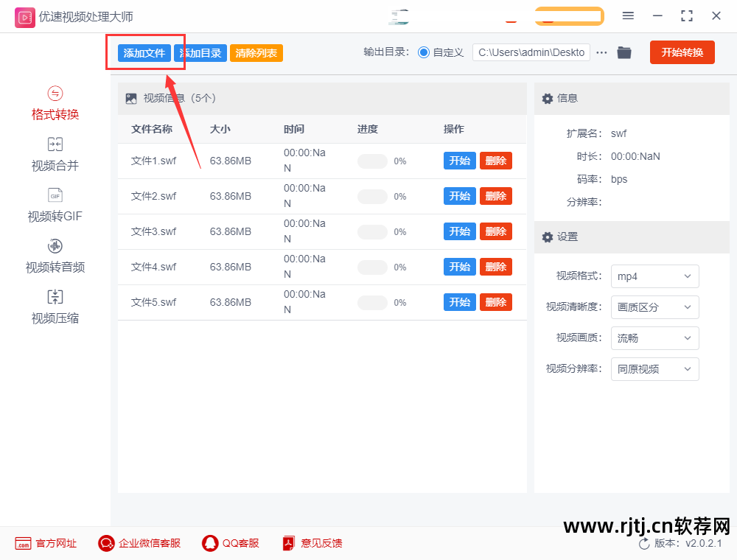The width and height of the screenshot is (737, 560).
Task: Toggle fullscreen with the title bar expand icon
Action: (687, 16)
